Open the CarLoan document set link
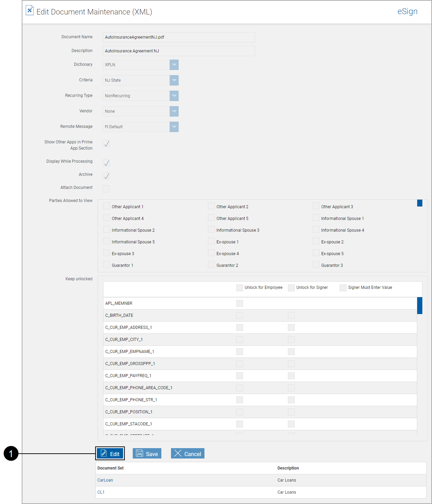 coord(105,480)
